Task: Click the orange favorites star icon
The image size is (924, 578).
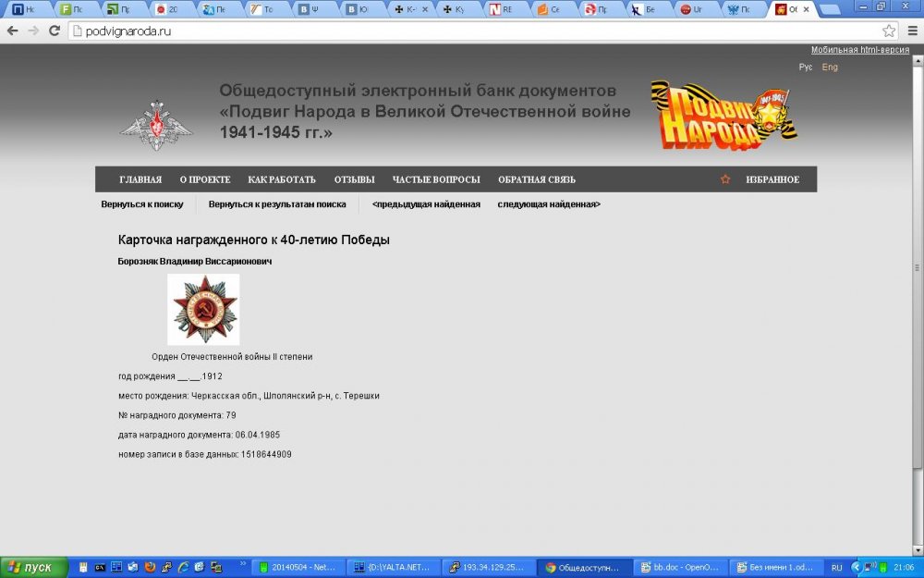Action: [725, 179]
